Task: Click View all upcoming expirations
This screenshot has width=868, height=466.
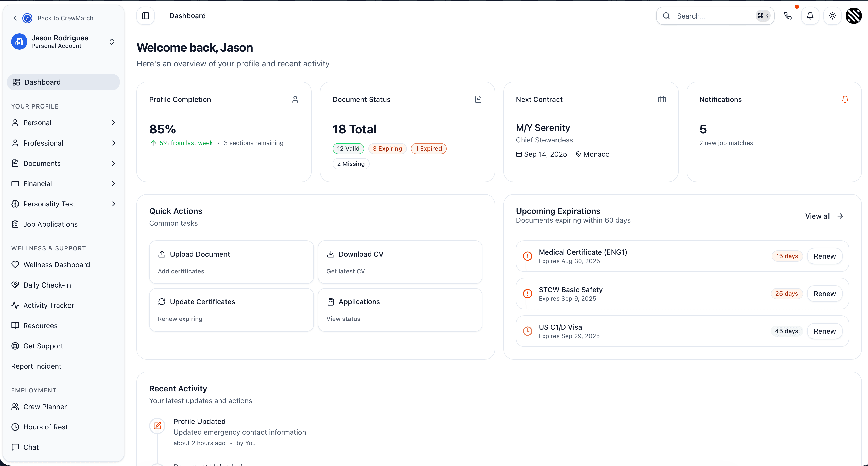Action: (824, 216)
